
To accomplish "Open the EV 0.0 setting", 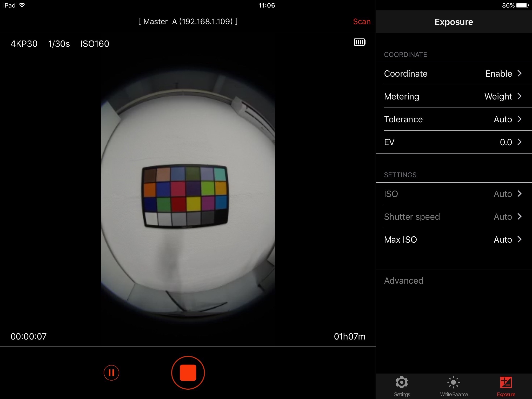I will (x=454, y=142).
